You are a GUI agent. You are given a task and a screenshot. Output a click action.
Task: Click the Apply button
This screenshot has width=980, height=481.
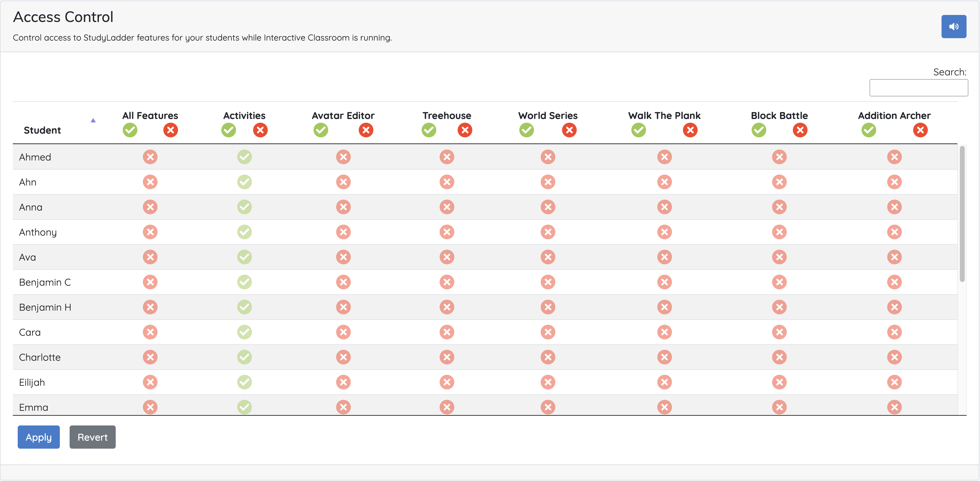pos(38,437)
